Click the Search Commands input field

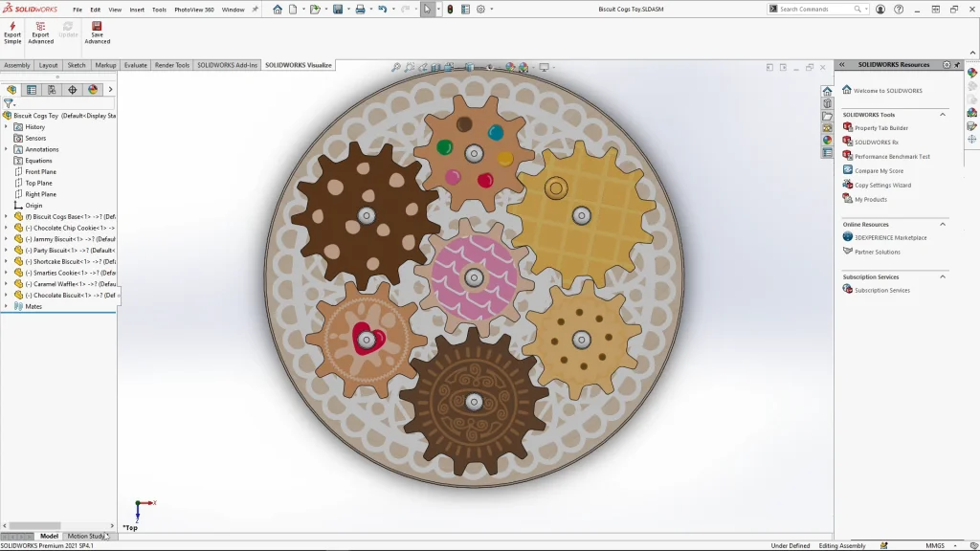click(813, 10)
